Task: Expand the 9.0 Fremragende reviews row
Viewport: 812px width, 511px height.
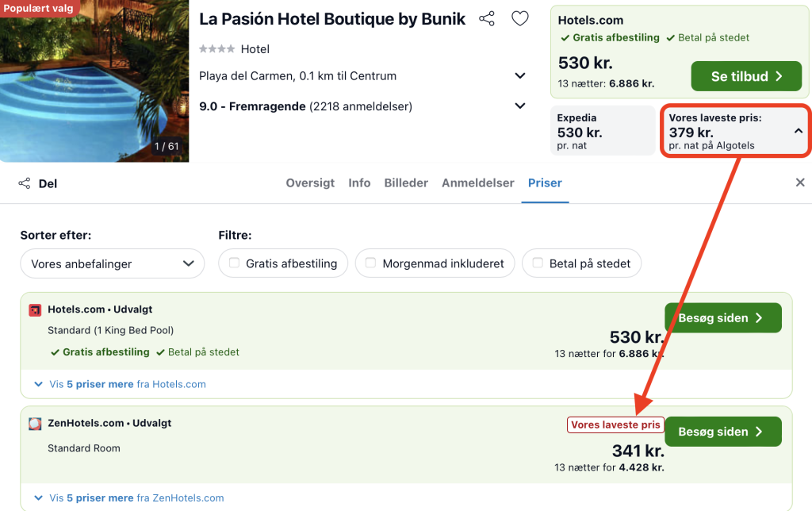Action: tap(520, 106)
